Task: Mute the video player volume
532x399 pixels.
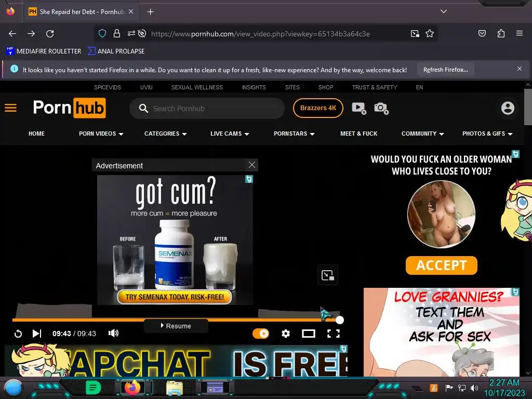Action: tap(113, 333)
